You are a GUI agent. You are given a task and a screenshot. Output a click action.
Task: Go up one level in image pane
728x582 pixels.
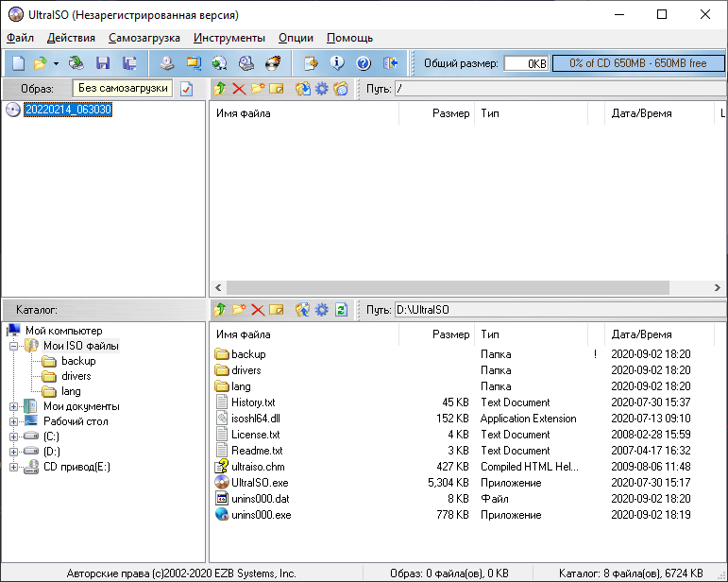[x=220, y=88]
